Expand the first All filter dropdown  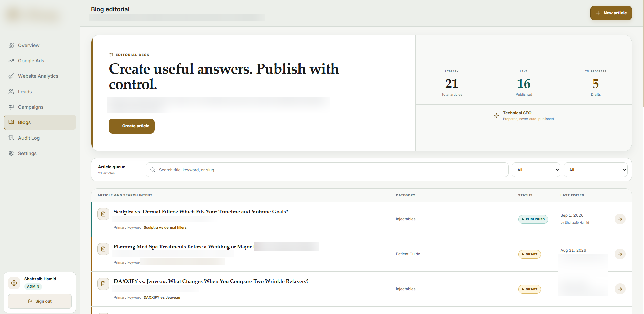pyautogui.click(x=536, y=170)
